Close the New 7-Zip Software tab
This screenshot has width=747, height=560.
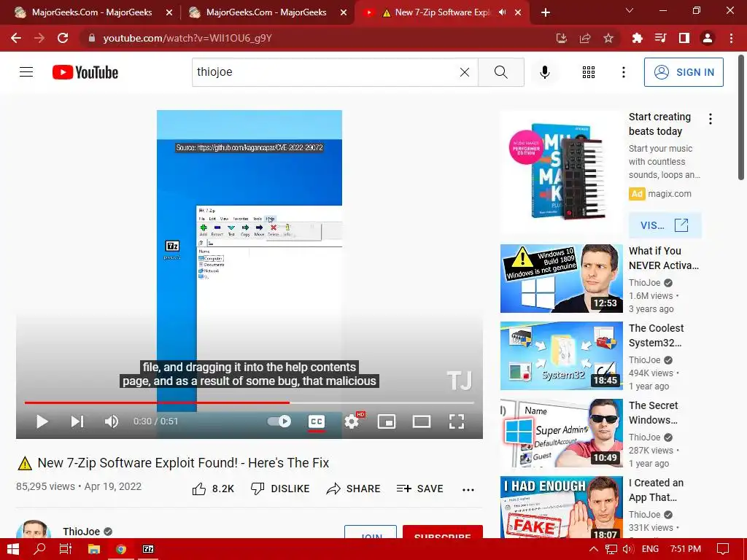point(518,12)
